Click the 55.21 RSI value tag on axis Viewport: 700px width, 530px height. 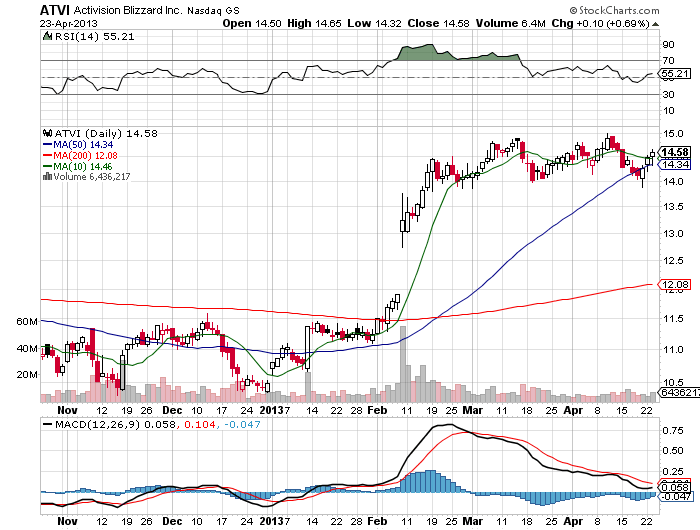tap(675, 74)
